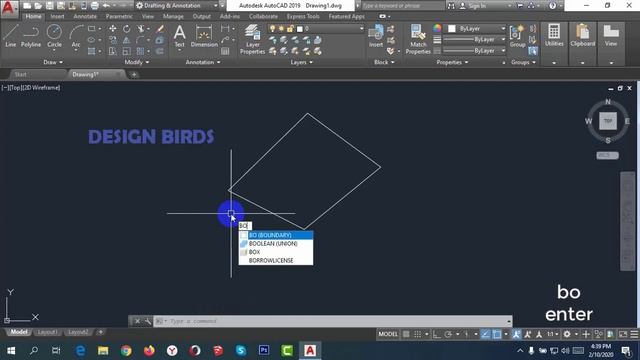Click the Undo arrow in quick access toolbar

106,6
